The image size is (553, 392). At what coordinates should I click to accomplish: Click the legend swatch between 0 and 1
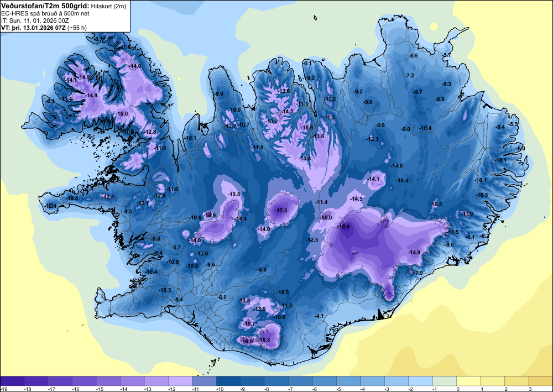pos(469,381)
